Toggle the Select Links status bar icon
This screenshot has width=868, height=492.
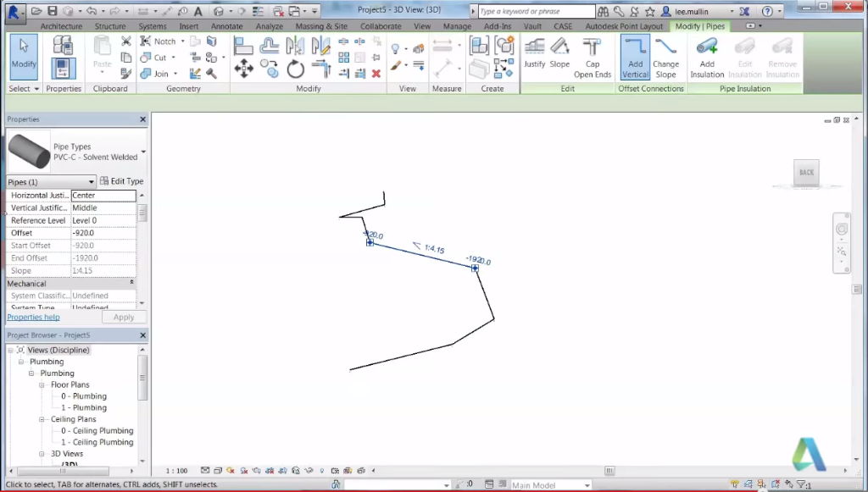click(x=735, y=485)
